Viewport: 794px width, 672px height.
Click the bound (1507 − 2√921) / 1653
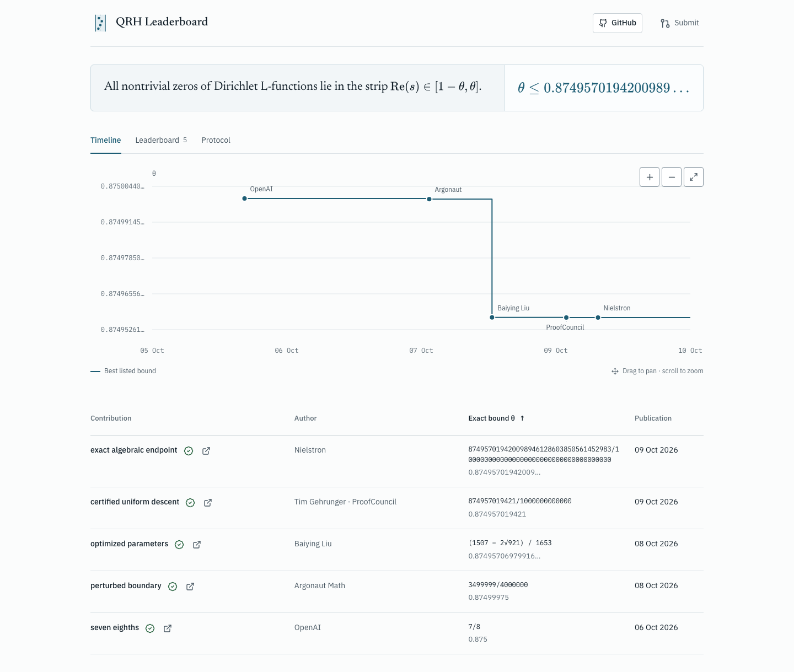tap(510, 543)
